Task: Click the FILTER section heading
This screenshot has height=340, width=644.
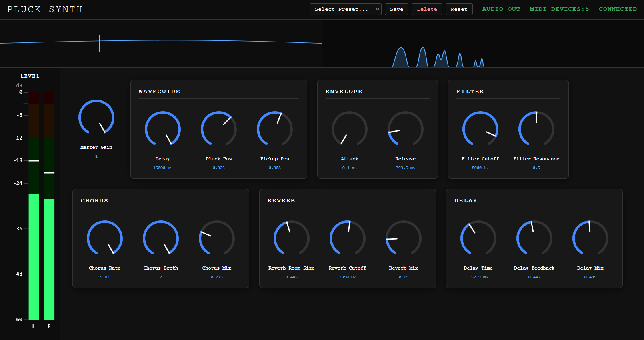Action: pos(470,92)
